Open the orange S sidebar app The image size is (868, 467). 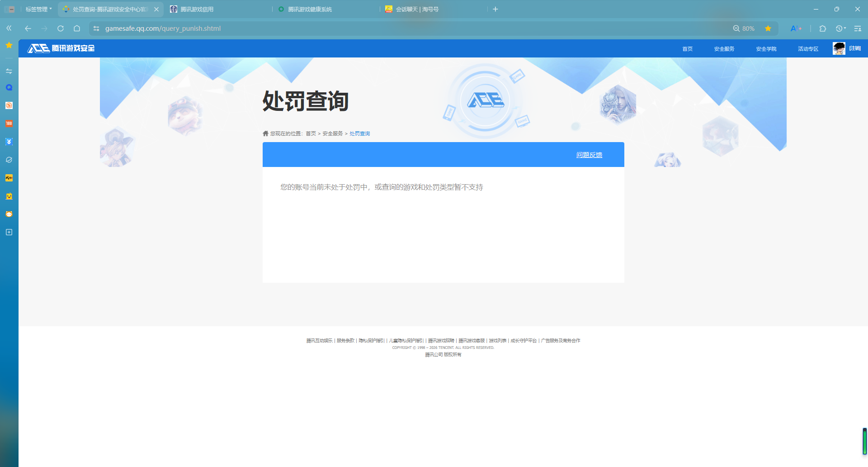coord(9,105)
